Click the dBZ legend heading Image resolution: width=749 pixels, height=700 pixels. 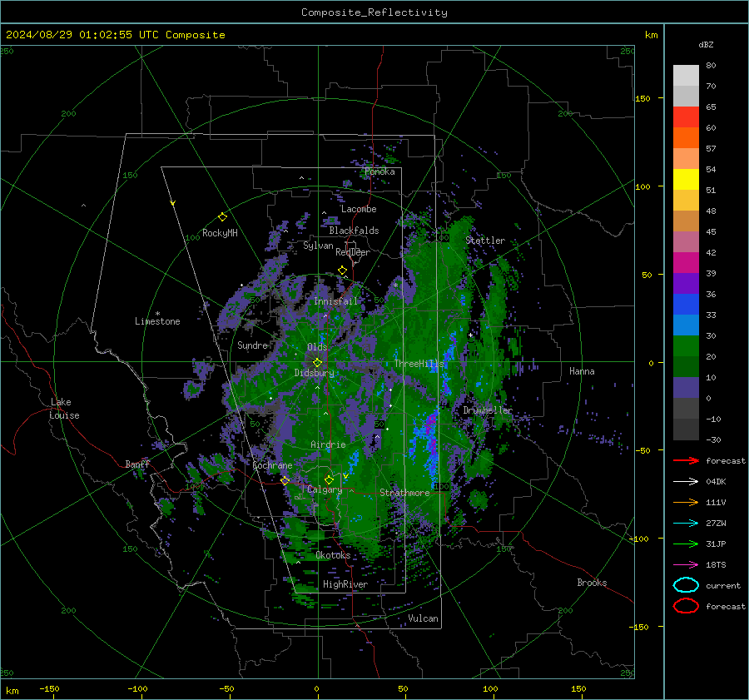click(x=706, y=44)
